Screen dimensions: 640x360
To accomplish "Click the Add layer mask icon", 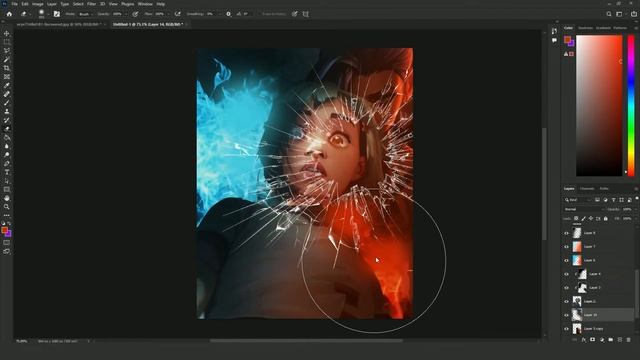I will click(x=592, y=340).
